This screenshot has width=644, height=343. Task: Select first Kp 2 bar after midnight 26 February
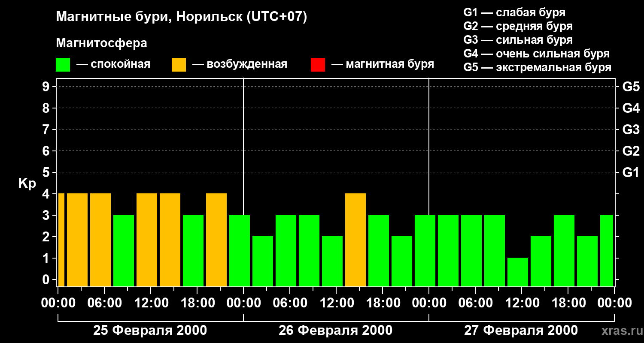coord(263,261)
